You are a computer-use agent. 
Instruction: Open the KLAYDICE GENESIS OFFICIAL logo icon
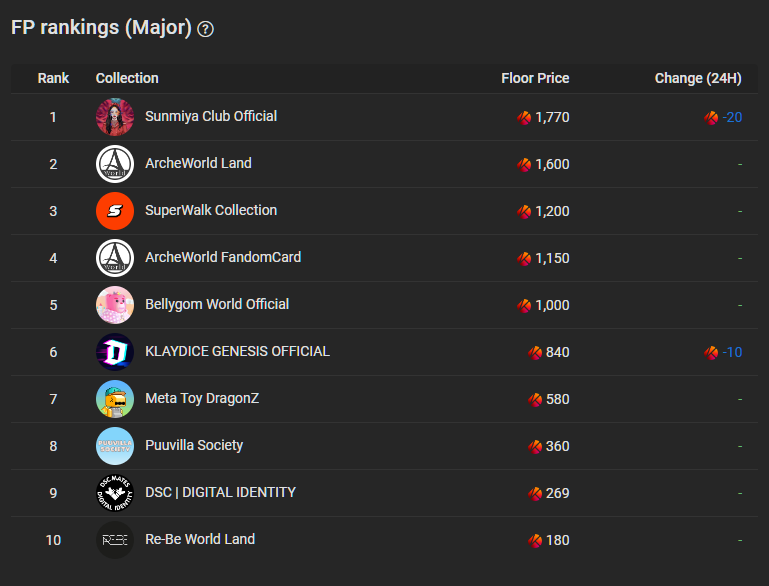(x=115, y=352)
